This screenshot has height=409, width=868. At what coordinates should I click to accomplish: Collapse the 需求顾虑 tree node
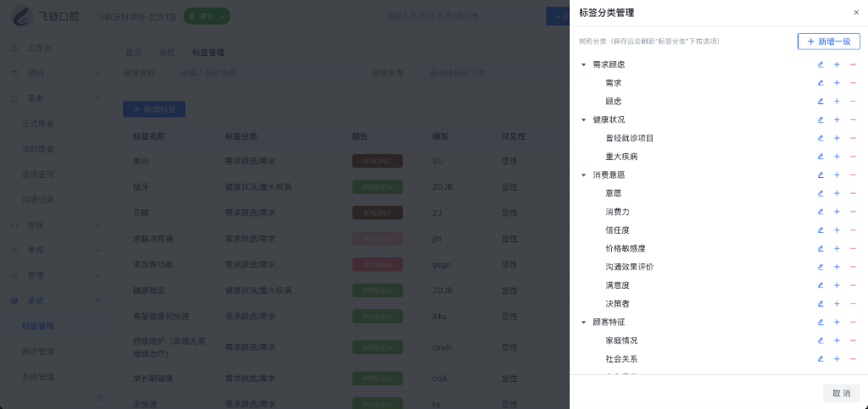pyautogui.click(x=583, y=64)
